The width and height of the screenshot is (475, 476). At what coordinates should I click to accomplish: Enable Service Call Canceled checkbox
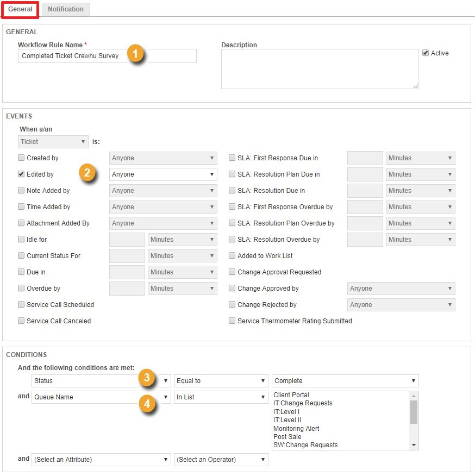21,321
